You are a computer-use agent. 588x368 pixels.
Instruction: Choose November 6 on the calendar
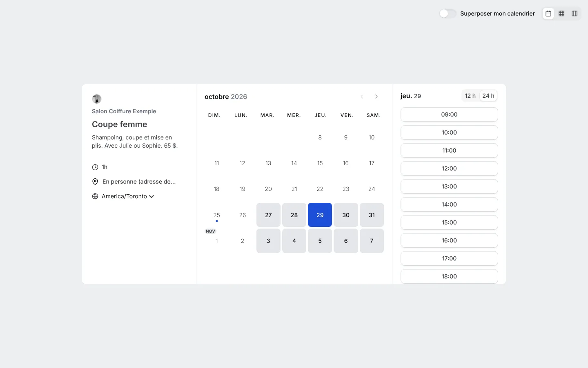point(346,241)
